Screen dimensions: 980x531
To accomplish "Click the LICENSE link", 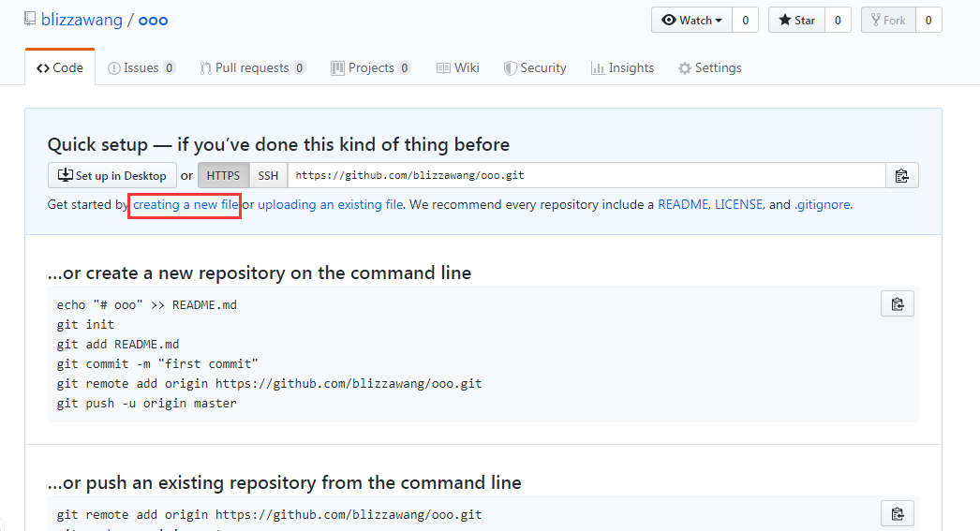I will [x=739, y=205].
